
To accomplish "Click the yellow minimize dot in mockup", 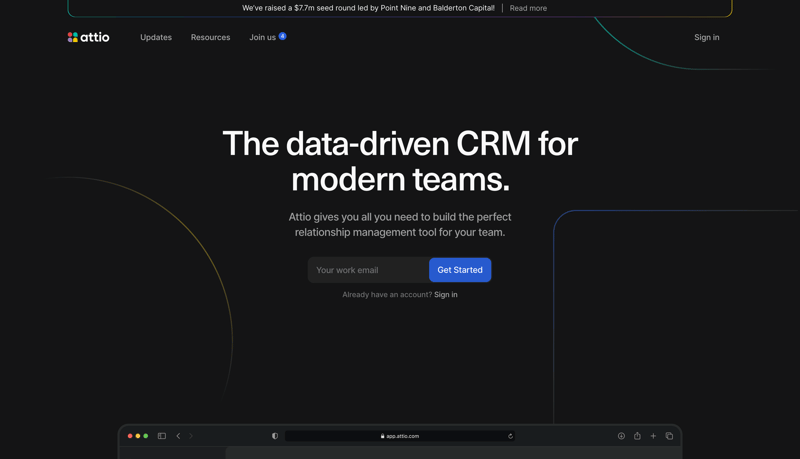I will pos(138,436).
